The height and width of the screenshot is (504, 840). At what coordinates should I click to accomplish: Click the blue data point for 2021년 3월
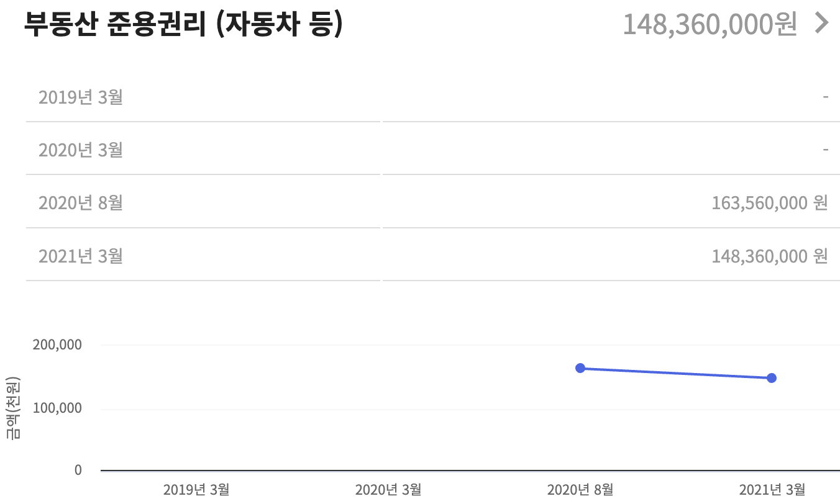[772, 377]
